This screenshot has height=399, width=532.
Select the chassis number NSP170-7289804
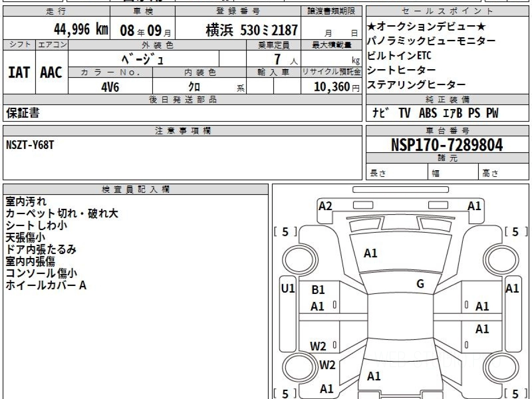447,145
